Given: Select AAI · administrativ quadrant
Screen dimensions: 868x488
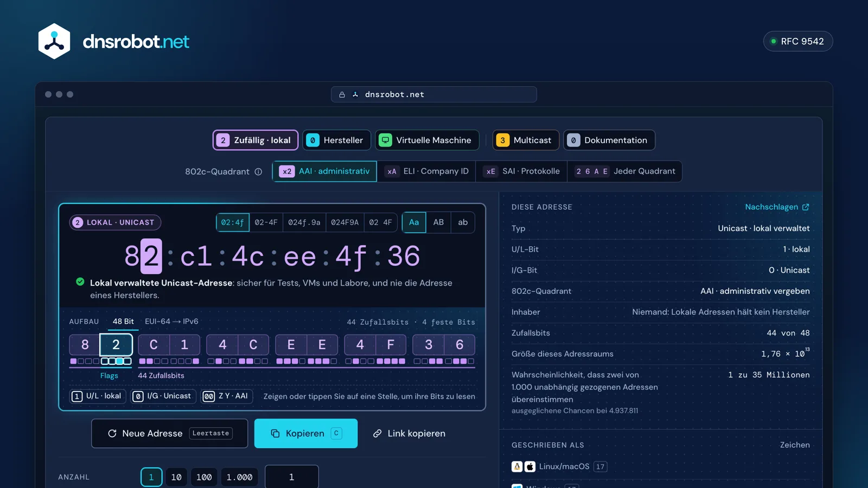Looking at the screenshot, I should 324,171.
